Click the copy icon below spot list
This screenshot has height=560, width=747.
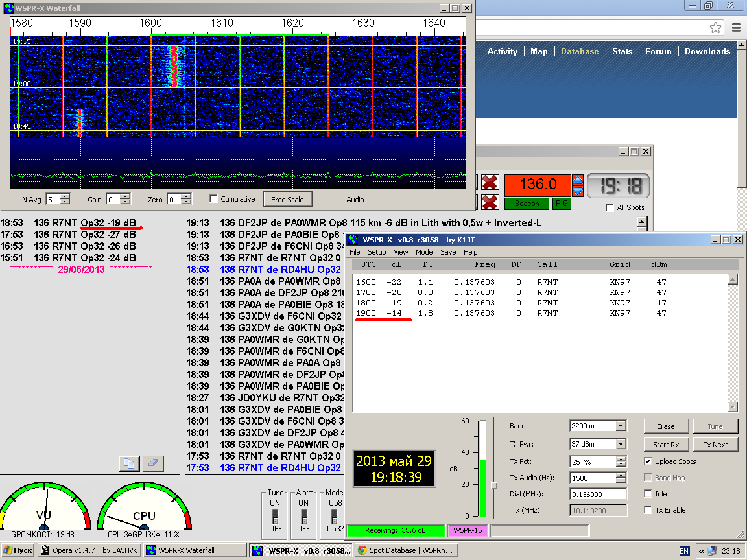pyautogui.click(x=130, y=463)
